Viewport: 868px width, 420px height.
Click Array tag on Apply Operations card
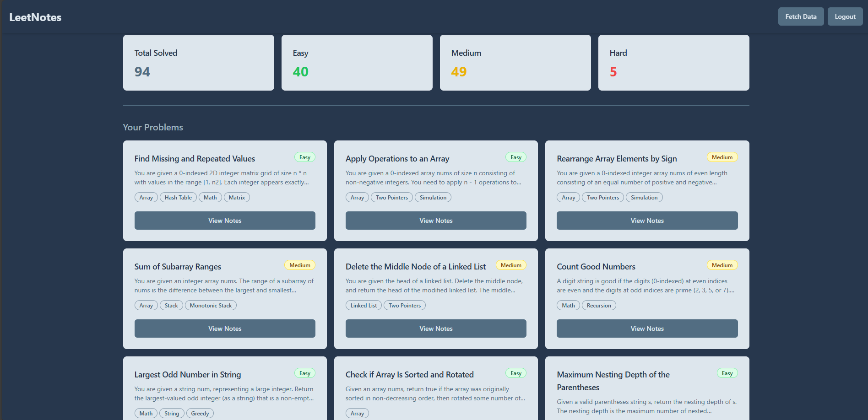357,198
